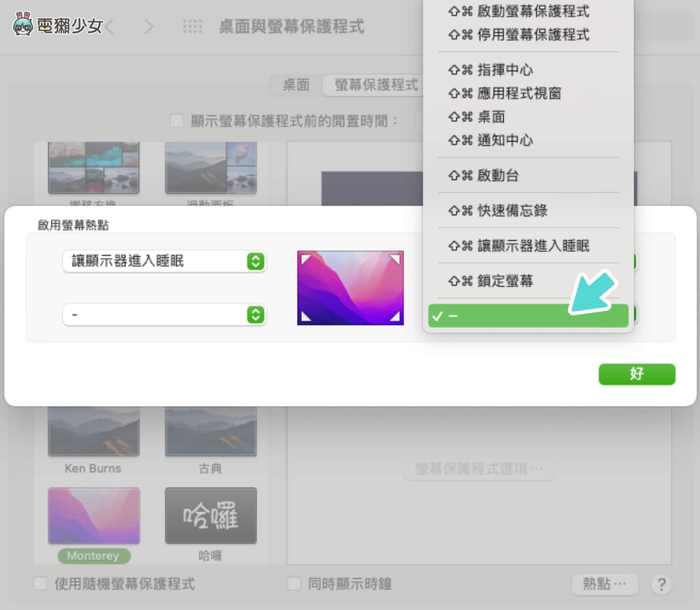Enable 顯示螢幕保護程式前的閒置時間 checkbox
The image size is (700, 610).
coord(176,120)
